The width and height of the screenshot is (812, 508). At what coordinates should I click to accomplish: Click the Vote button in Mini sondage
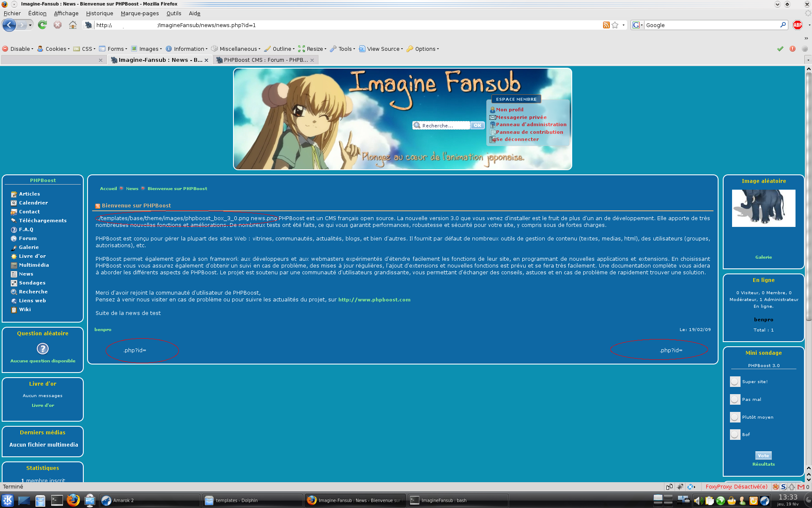click(763, 456)
